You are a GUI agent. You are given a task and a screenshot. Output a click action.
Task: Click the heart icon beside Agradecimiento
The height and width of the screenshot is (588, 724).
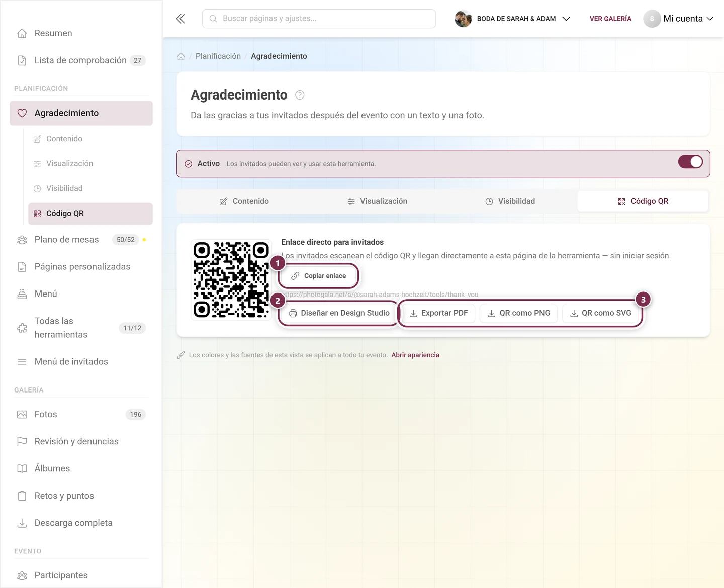click(x=22, y=113)
